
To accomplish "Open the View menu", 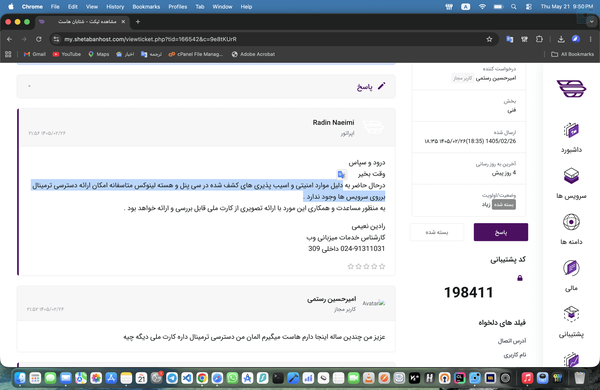I will click(x=91, y=7).
